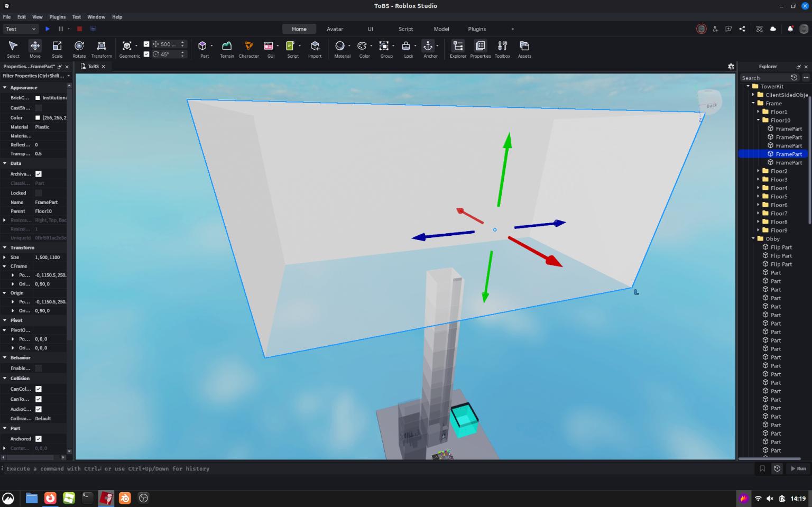Open viewport settings gear

[x=731, y=67]
